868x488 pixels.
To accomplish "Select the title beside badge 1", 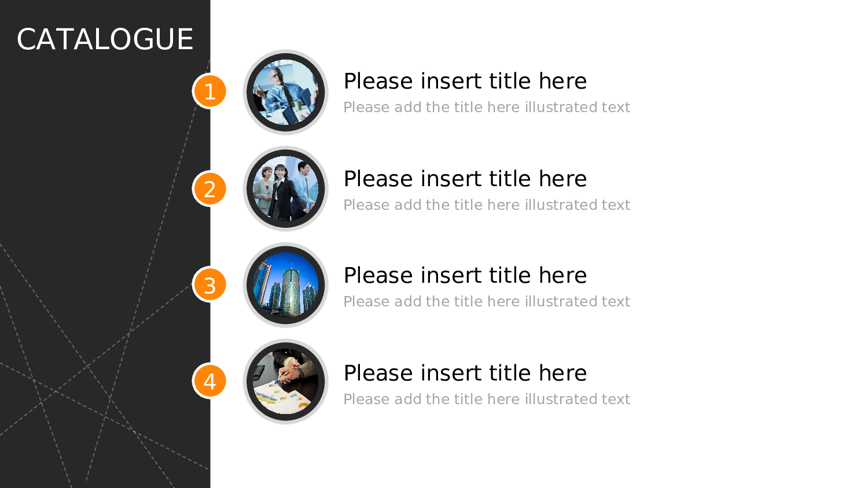I will click(x=465, y=81).
